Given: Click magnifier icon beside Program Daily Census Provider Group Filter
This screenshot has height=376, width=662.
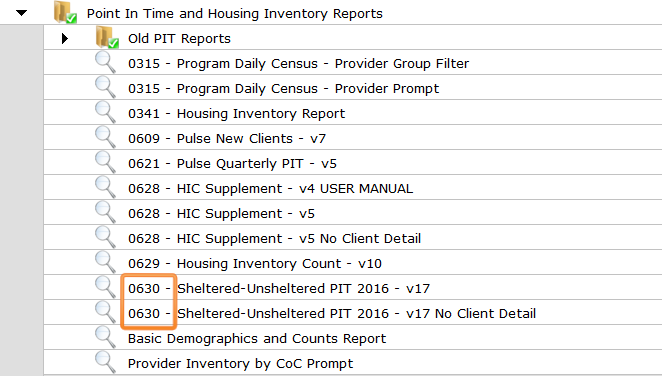Looking at the screenshot, I should (x=105, y=62).
